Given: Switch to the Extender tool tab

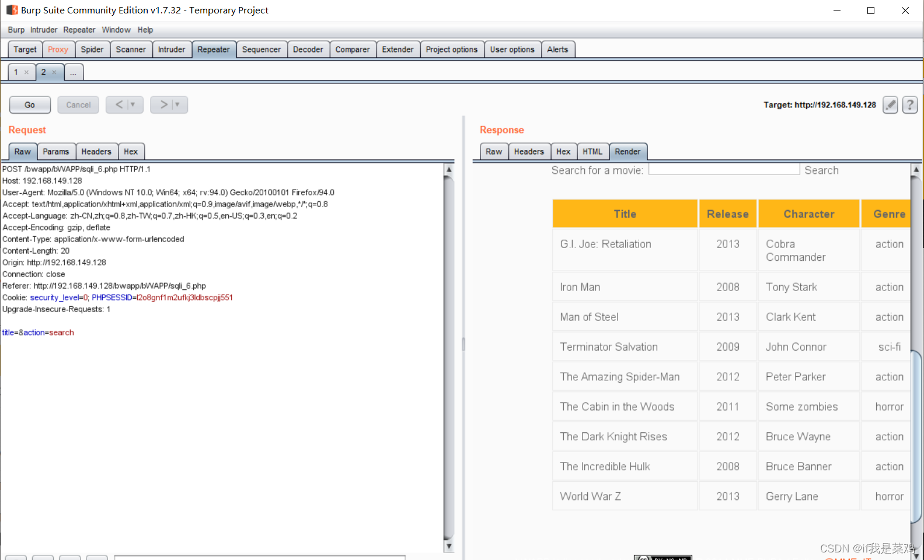Looking at the screenshot, I should (398, 50).
